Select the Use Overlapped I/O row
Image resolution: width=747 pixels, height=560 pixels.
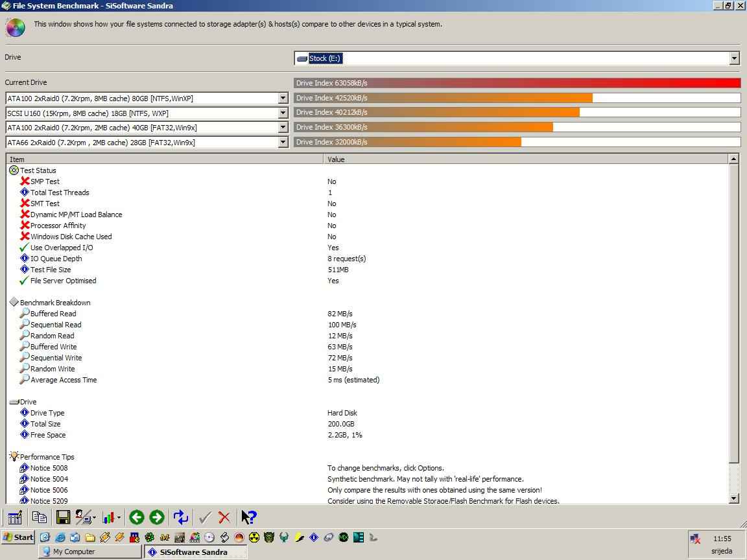61,248
